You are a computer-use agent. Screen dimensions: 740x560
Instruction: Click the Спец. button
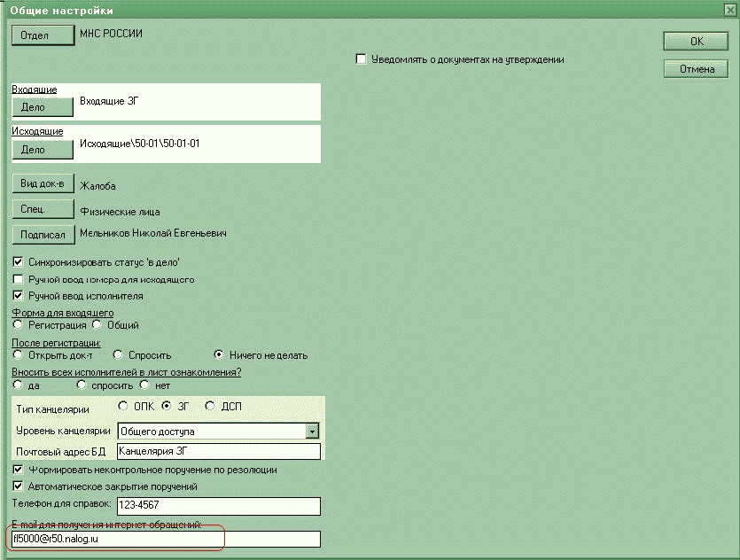[42, 209]
